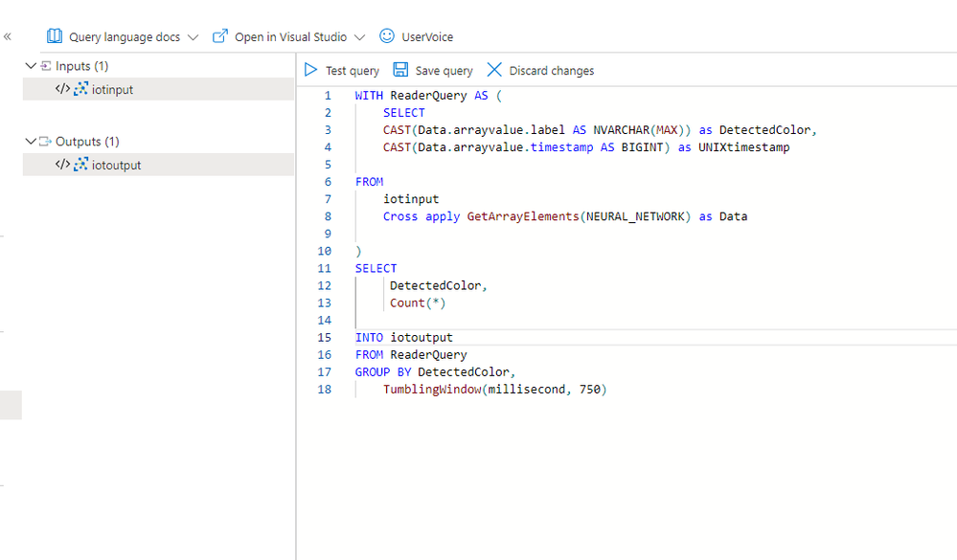Viewport: 957px width, 560px height.
Task: Click line number 1 in the gutter
Action: pyautogui.click(x=328, y=96)
